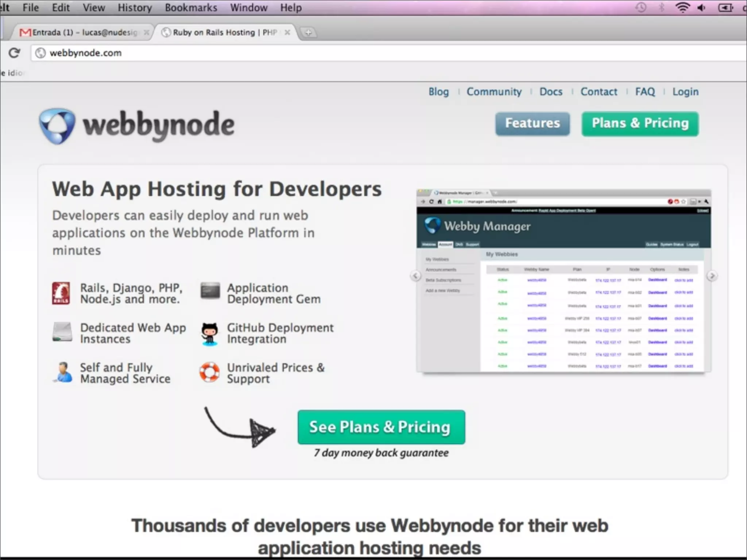Click the Unrivaled Prices & Support text
The width and height of the screenshot is (747, 560).
[x=276, y=373]
